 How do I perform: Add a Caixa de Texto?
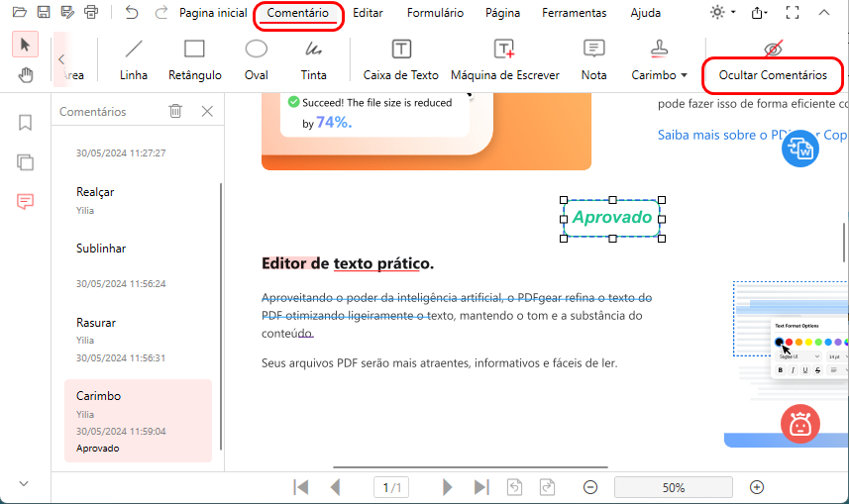[x=400, y=60]
